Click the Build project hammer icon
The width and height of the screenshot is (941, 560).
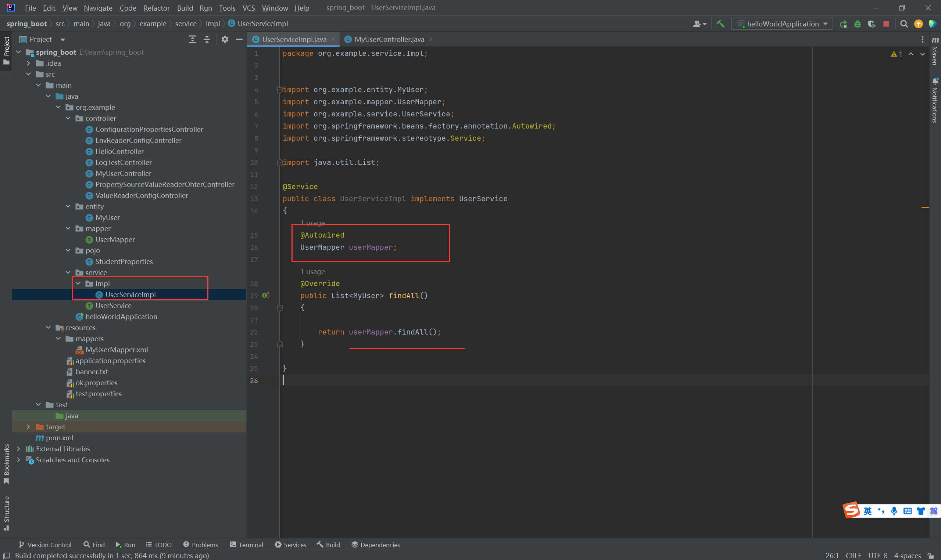point(720,24)
